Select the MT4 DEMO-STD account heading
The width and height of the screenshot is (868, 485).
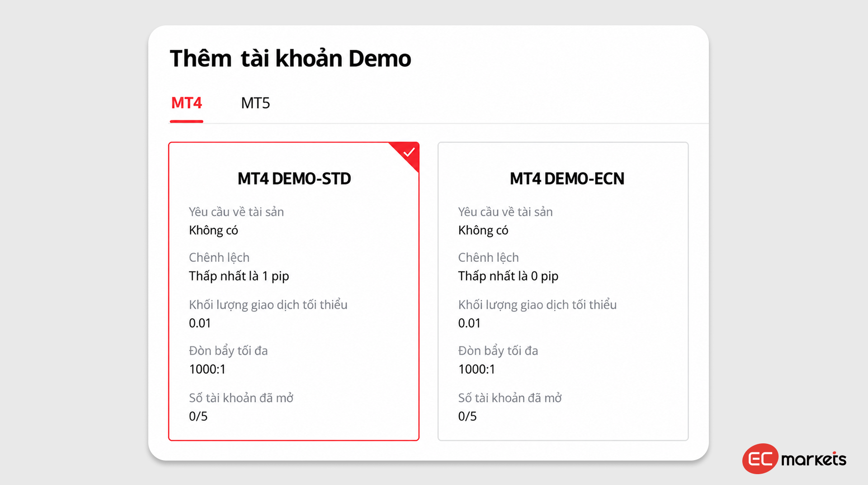[x=294, y=179]
